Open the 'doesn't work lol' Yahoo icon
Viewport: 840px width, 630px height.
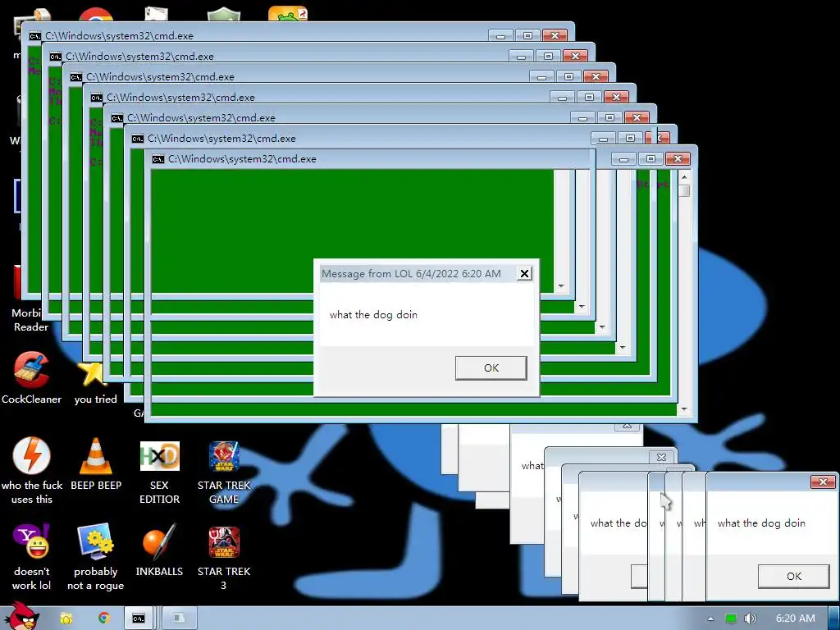32,557
